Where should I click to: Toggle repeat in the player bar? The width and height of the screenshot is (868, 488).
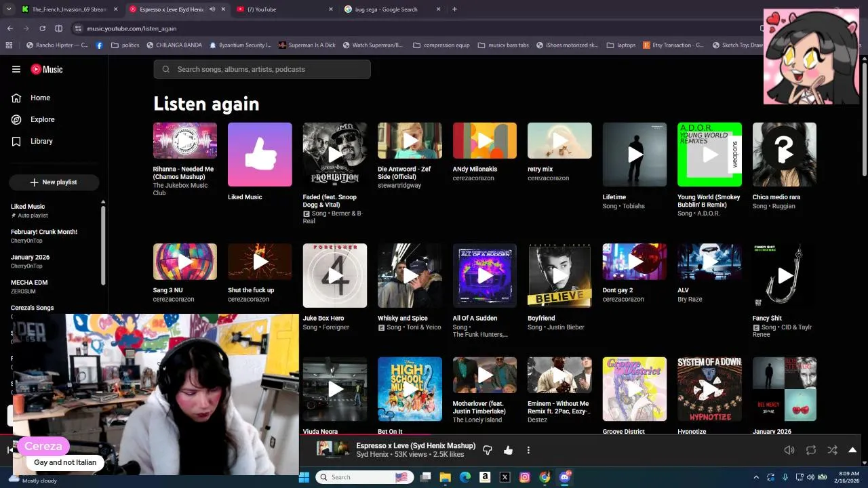(x=811, y=450)
